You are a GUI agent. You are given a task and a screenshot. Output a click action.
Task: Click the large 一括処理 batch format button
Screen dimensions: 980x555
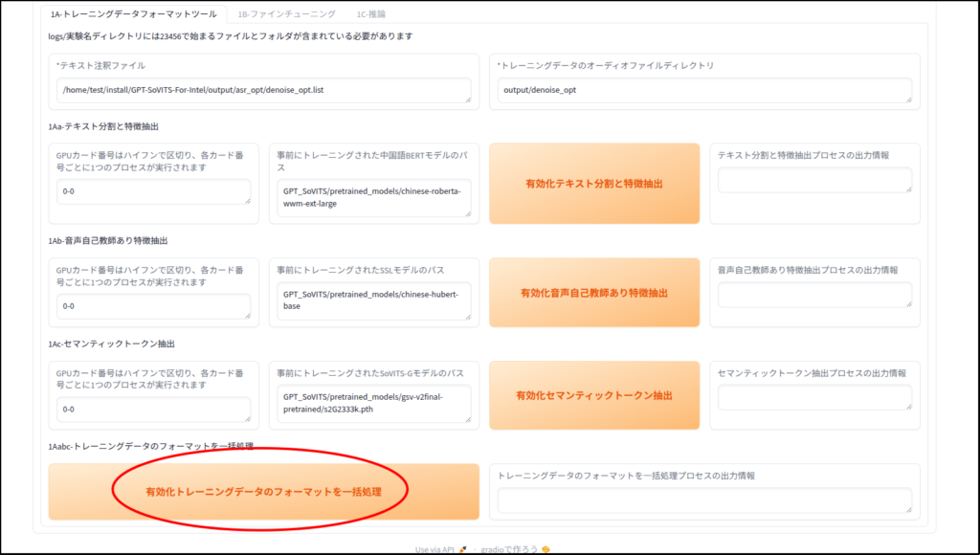pos(263,492)
